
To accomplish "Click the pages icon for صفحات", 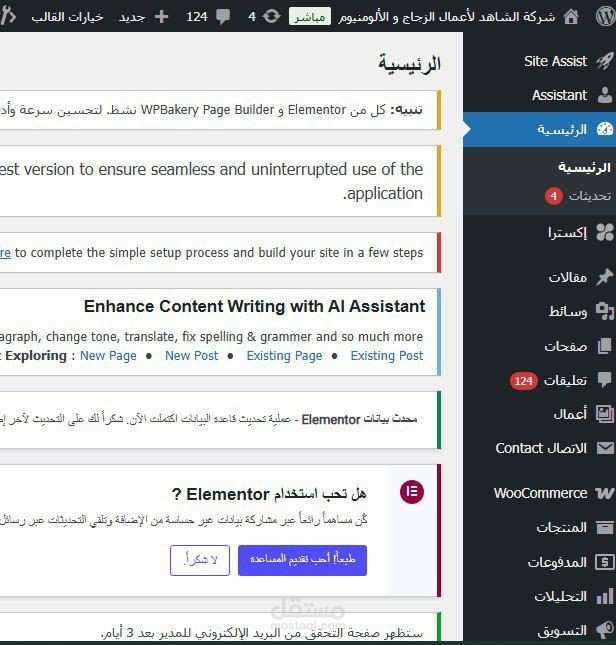I will [x=605, y=346].
